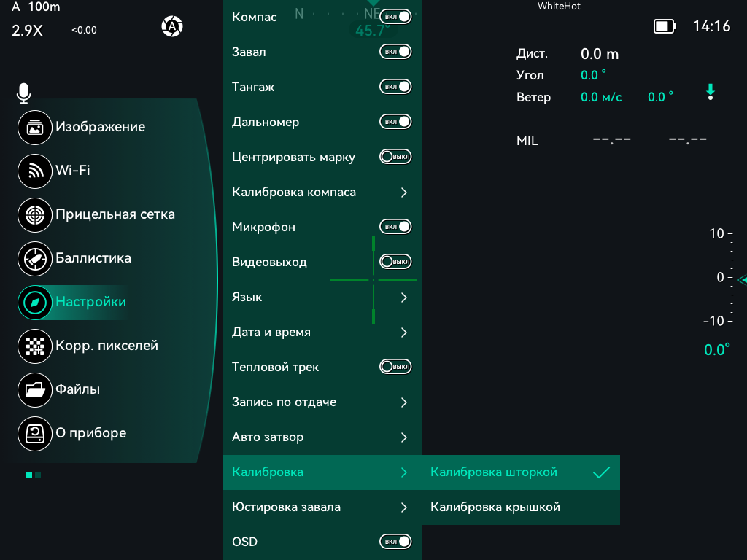Open the Файлы label
Screen dimensions: 747x560
[77, 389]
